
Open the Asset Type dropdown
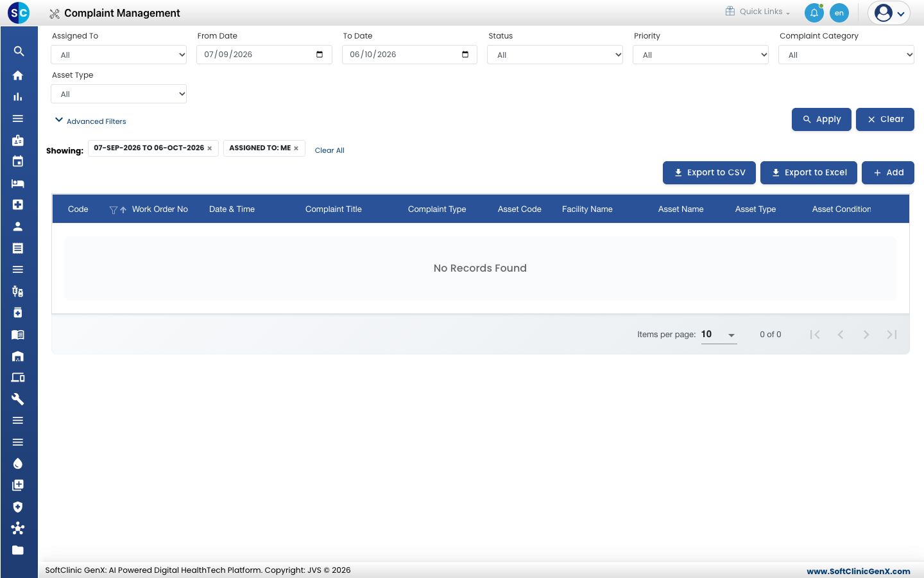tap(119, 94)
